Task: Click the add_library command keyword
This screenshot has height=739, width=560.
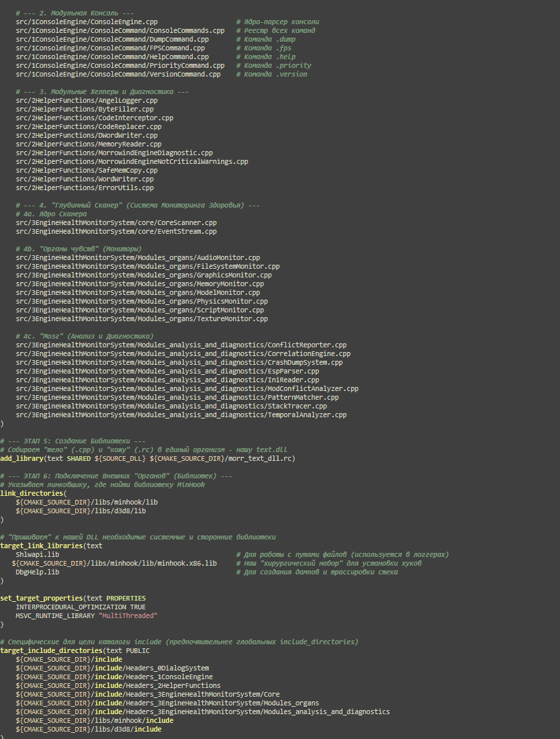Action: (x=21, y=458)
